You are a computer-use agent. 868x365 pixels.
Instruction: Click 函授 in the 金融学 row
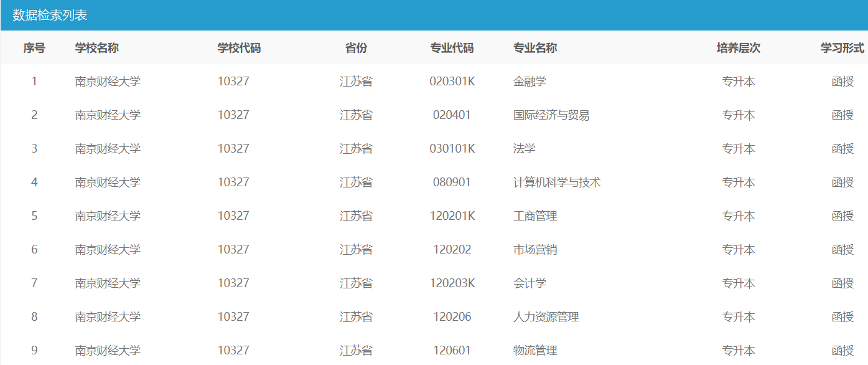click(x=842, y=82)
